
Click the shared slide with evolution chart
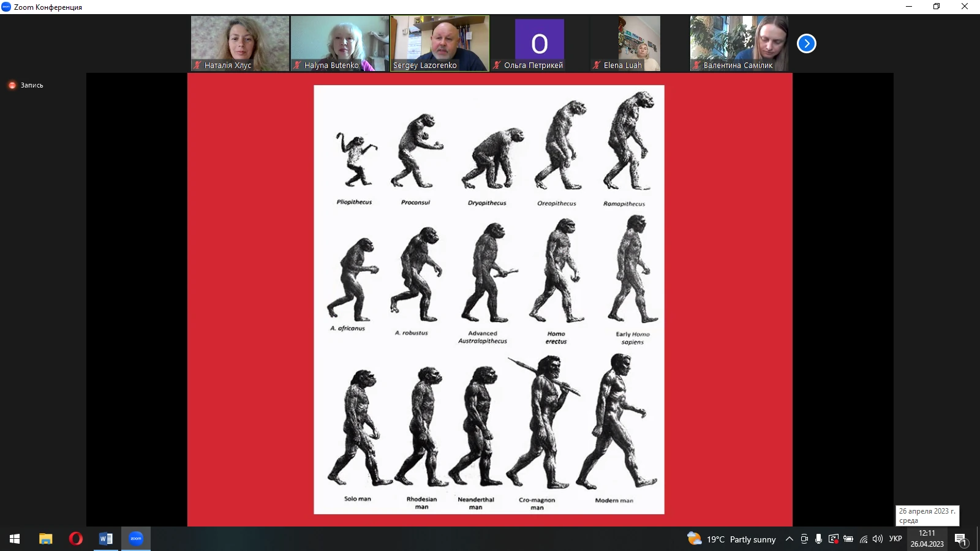pos(489,299)
